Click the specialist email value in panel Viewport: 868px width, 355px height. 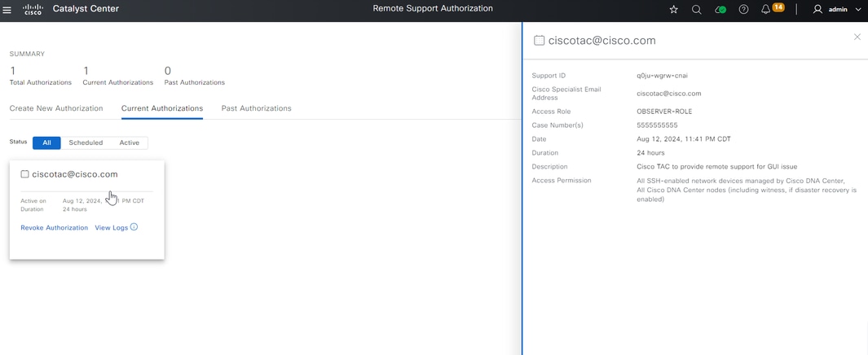[x=668, y=94]
